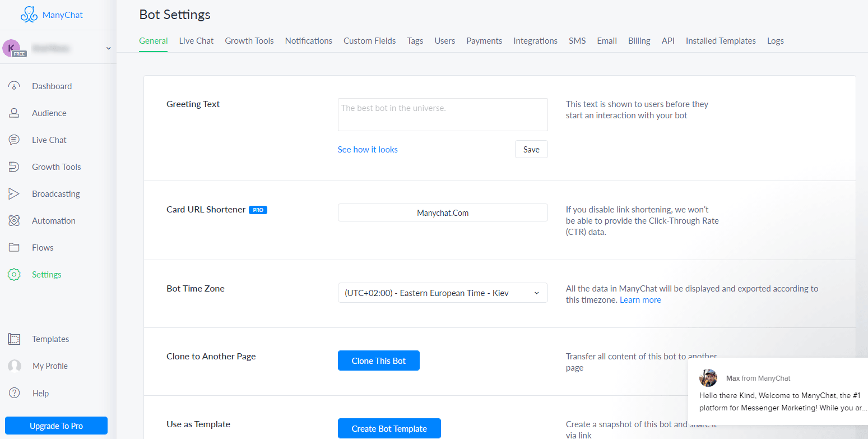Click the Automation atom icon
The height and width of the screenshot is (439, 868).
pos(14,221)
